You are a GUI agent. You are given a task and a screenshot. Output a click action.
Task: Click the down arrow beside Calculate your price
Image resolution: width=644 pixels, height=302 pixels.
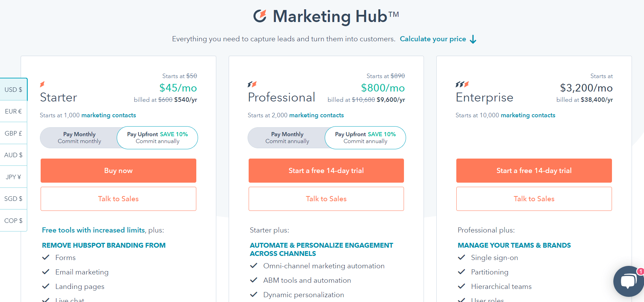473,39
